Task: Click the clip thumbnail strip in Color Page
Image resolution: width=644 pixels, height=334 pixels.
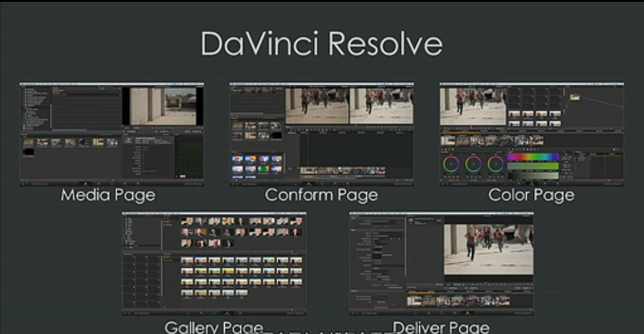Action: 492,141
